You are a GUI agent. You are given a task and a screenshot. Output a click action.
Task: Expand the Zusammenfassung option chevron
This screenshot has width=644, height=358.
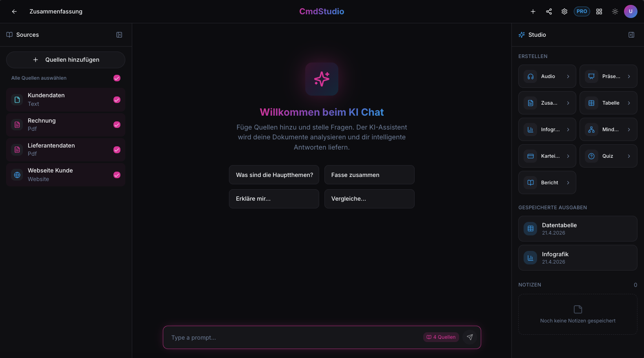point(568,103)
